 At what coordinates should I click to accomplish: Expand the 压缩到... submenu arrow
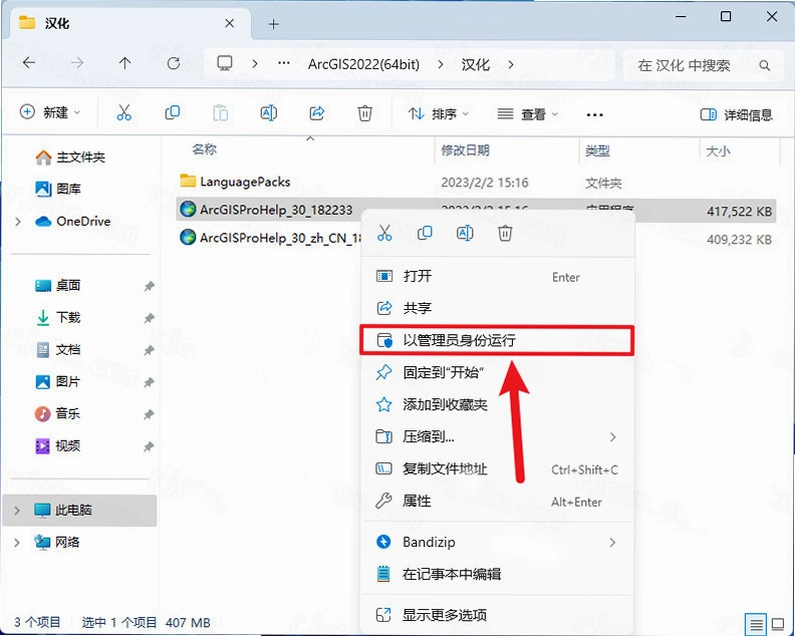point(612,437)
